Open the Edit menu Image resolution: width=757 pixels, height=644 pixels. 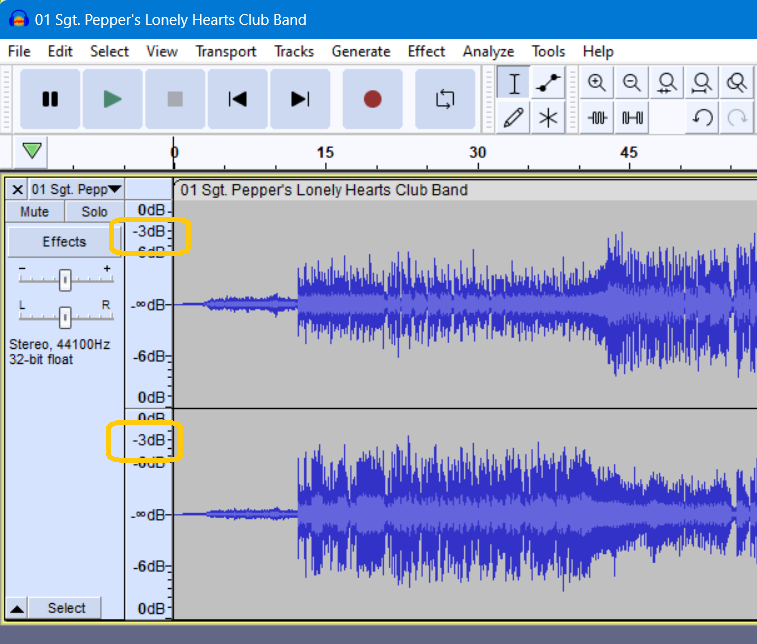coord(60,51)
